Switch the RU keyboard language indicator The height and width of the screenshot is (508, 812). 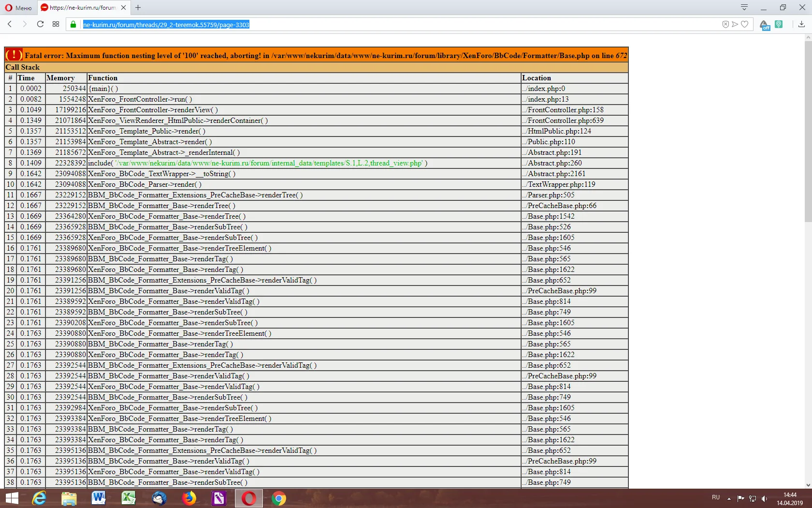point(716,498)
